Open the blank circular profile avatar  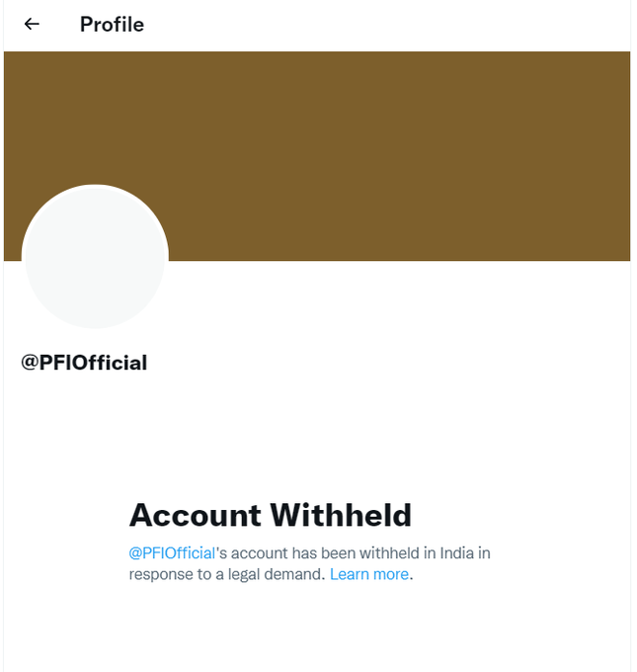point(95,257)
